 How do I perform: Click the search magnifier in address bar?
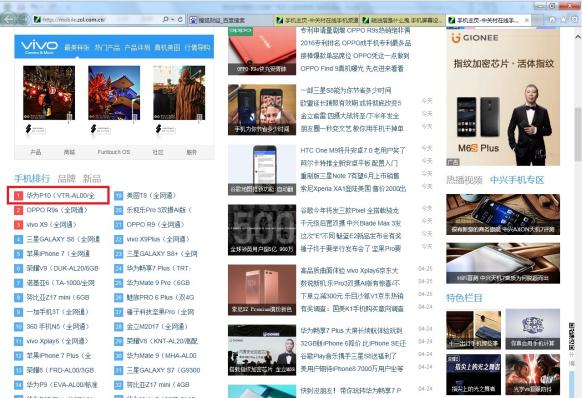pos(166,19)
